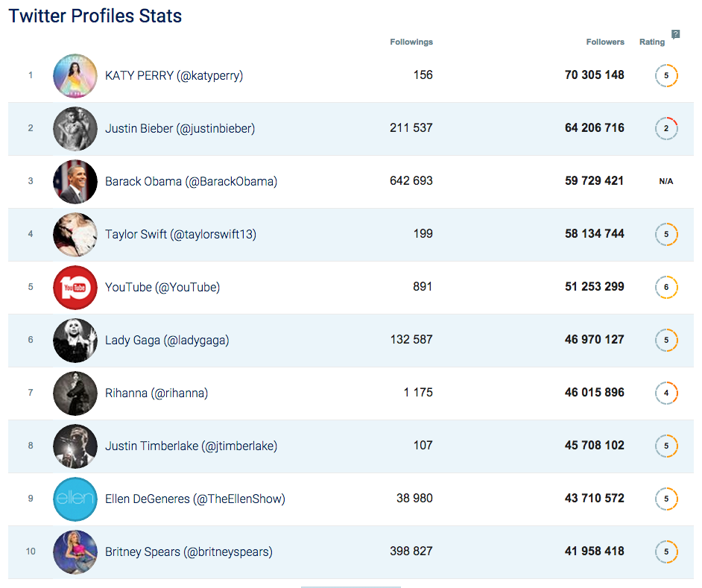This screenshot has height=588, width=702.
Task: Click Rihanna's rating 4 circle
Action: [x=666, y=393]
